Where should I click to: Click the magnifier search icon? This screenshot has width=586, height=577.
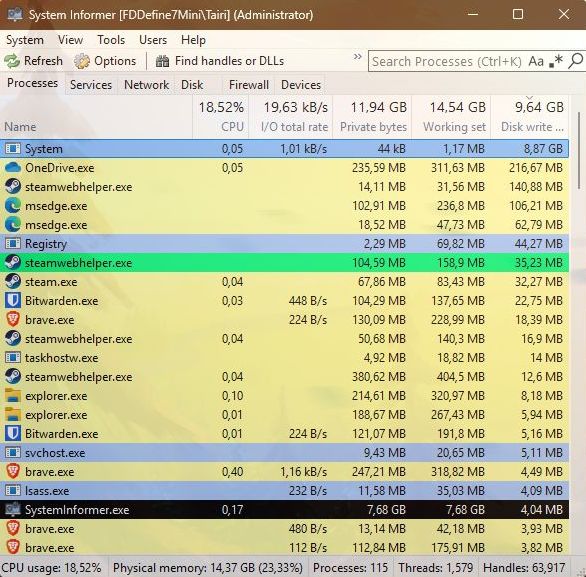(x=576, y=61)
